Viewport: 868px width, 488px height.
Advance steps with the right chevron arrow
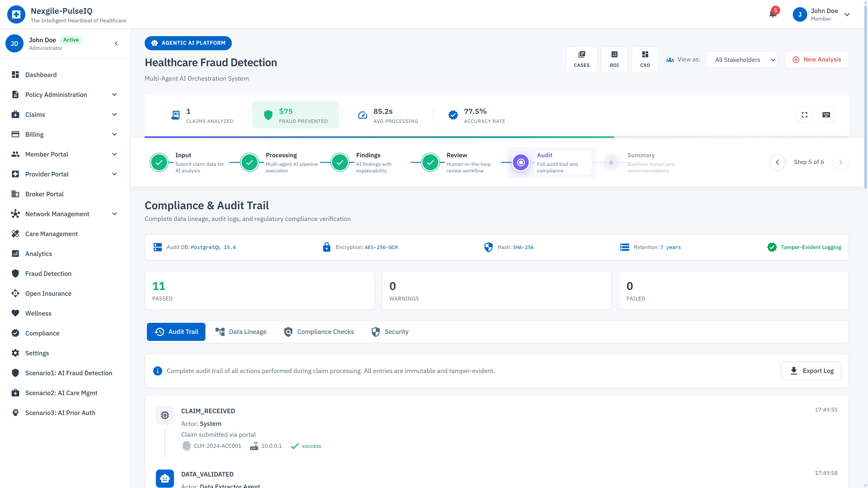click(x=841, y=162)
